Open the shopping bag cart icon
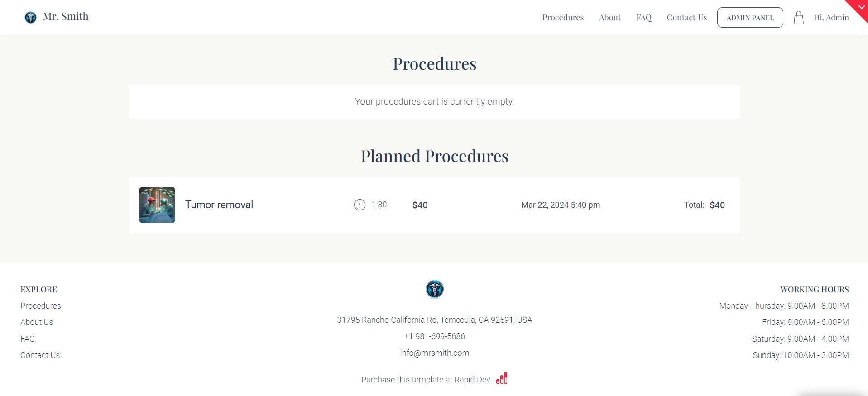The width and height of the screenshot is (868, 396). point(798,18)
